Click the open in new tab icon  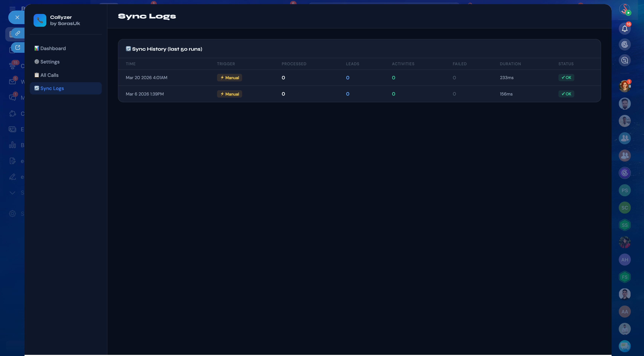tap(18, 47)
